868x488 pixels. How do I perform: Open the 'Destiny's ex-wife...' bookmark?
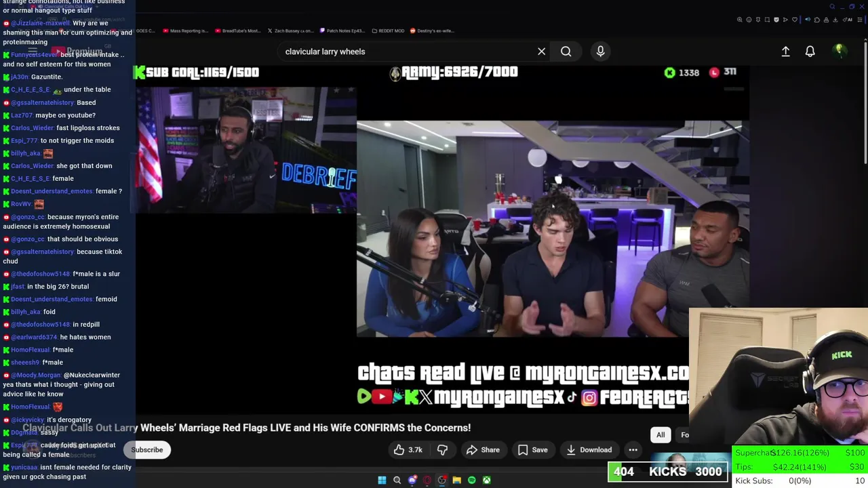432,30
